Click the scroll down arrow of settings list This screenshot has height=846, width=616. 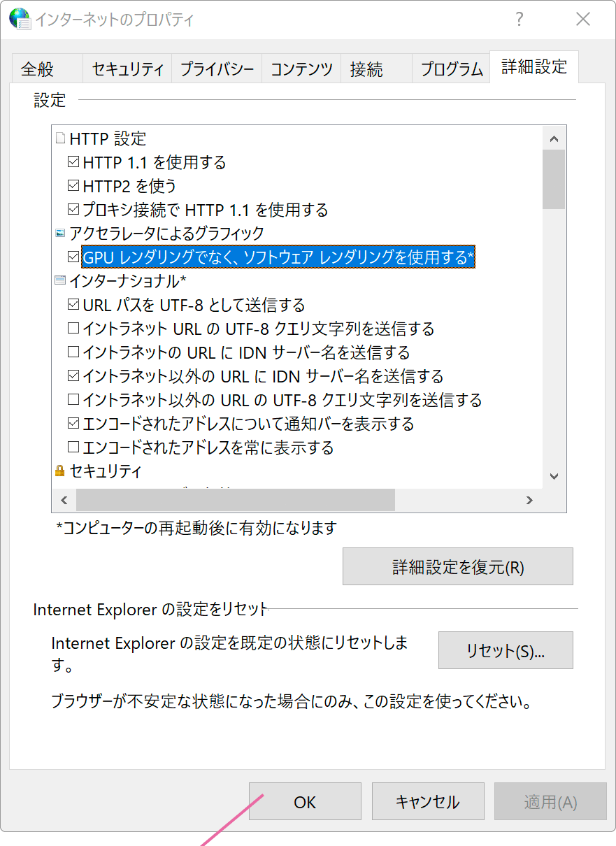point(554,477)
